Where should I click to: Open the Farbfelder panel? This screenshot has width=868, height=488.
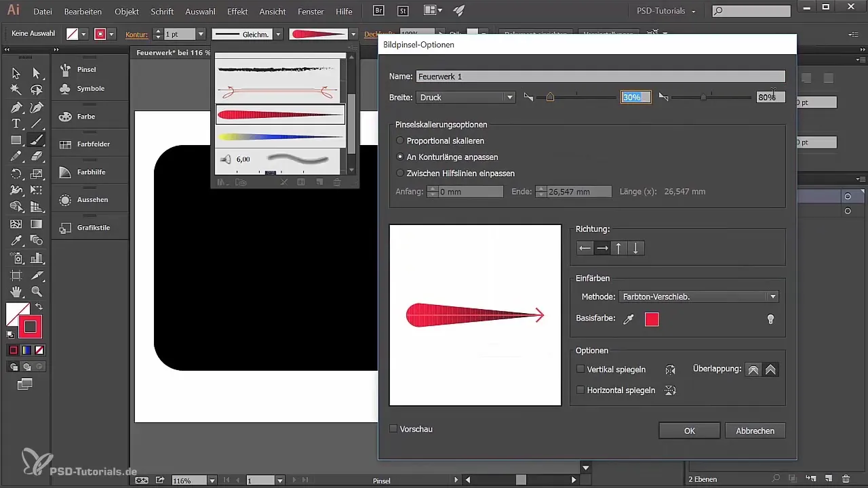[x=93, y=144]
